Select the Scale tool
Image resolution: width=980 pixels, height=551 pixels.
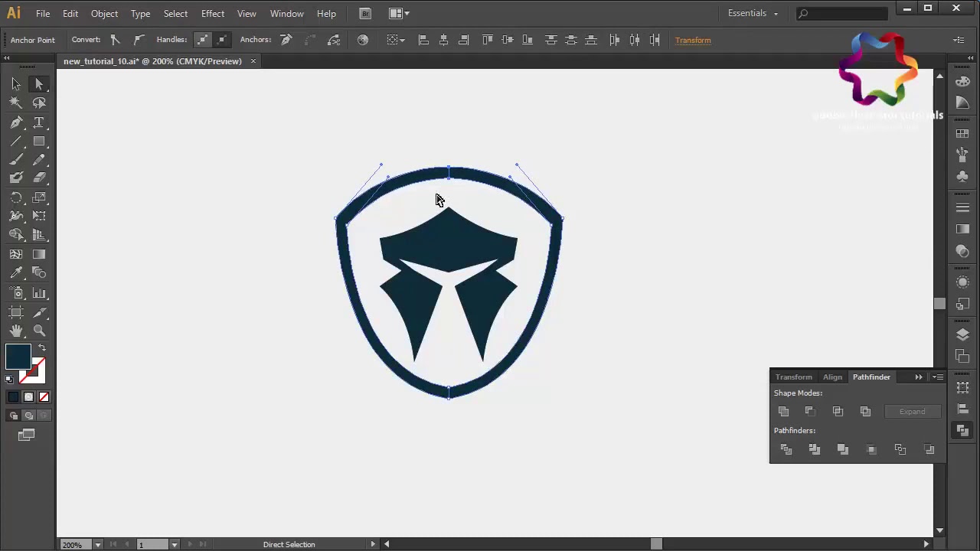39,197
